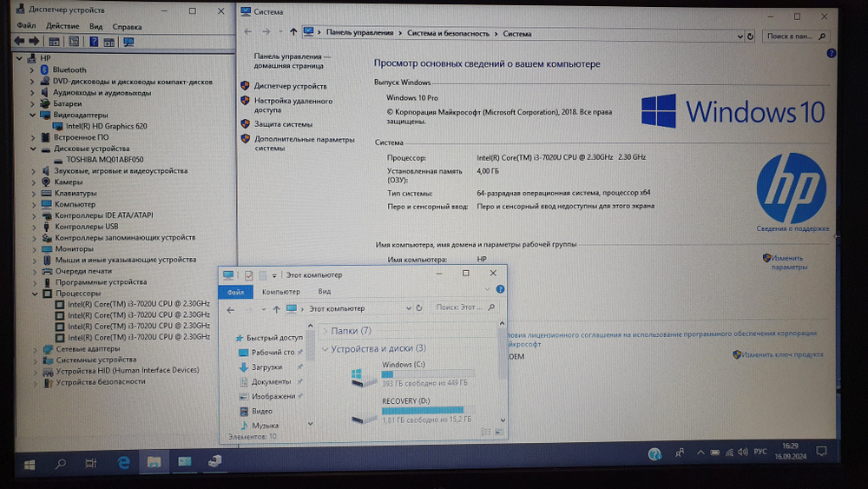The height and width of the screenshot is (489, 868).
Task: Click scan hardware monitor icon in Device Manager toolbar
Action: (x=128, y=42)
